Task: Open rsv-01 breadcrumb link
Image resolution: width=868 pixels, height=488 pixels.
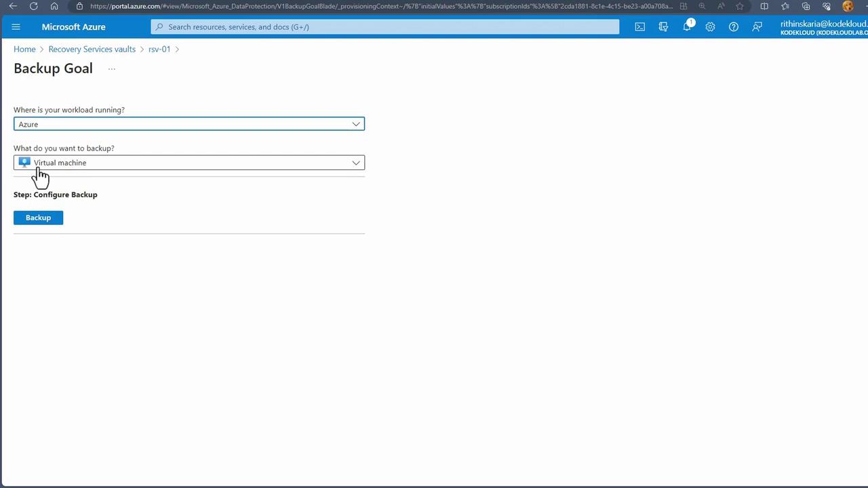Action: coord(159,49)
